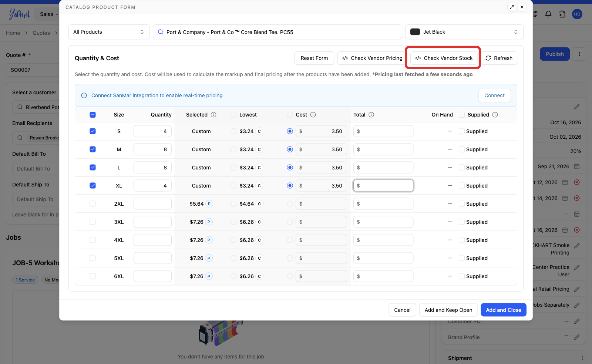Viewport: 592px width, 364px height.
Task: Click Cancel in the catalog form
Action: pyautogui.click(x=402, y=310)
